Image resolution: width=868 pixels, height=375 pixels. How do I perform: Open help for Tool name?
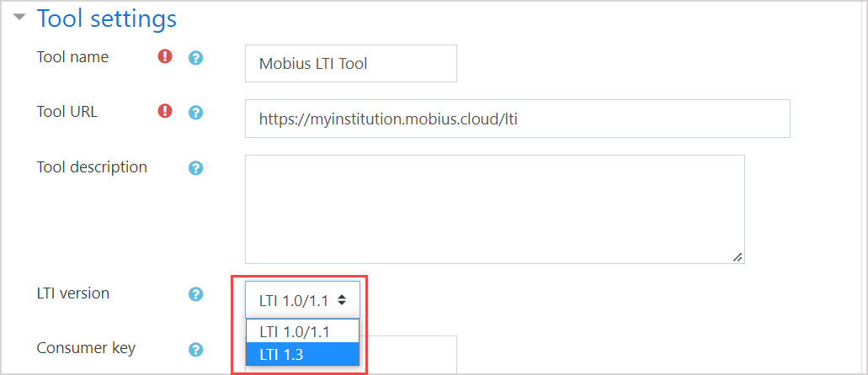tap(196, 59)
